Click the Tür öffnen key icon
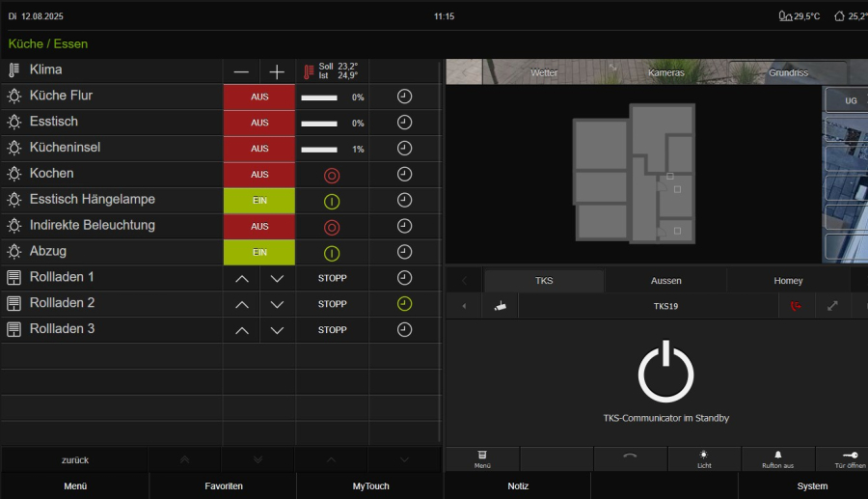The height and width of the screenshot is (499, 868). [x=849, y=458]
